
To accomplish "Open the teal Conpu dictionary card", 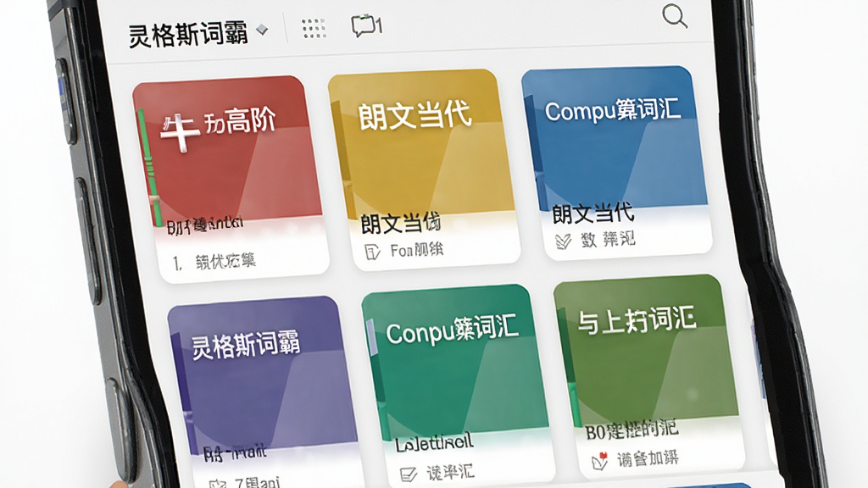I will click(x=459, y=386).
